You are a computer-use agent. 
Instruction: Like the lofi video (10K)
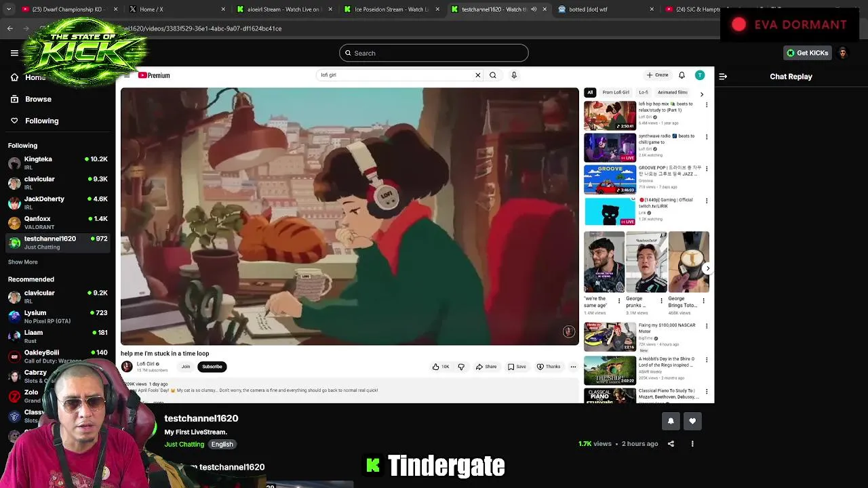[441, 367]
